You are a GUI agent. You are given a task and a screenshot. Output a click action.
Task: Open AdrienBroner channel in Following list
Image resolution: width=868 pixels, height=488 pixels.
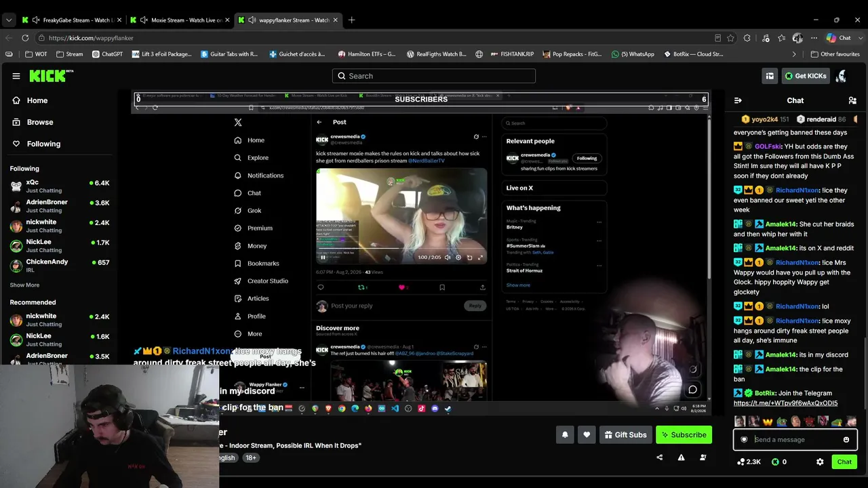[x=60, y=206]
